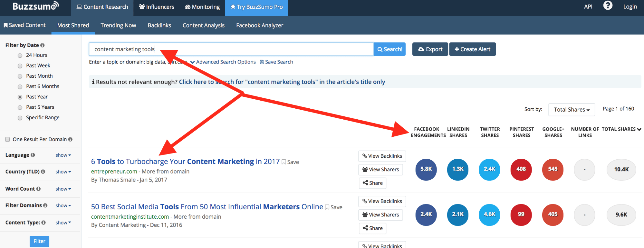
Task: Select the Past Year date filter
Action: pyautogui.click(x=20, y=97)
